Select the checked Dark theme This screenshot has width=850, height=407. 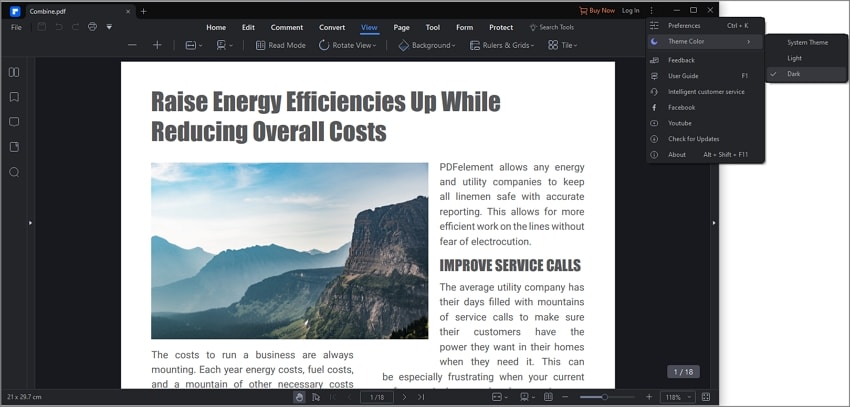coord(807,74)
